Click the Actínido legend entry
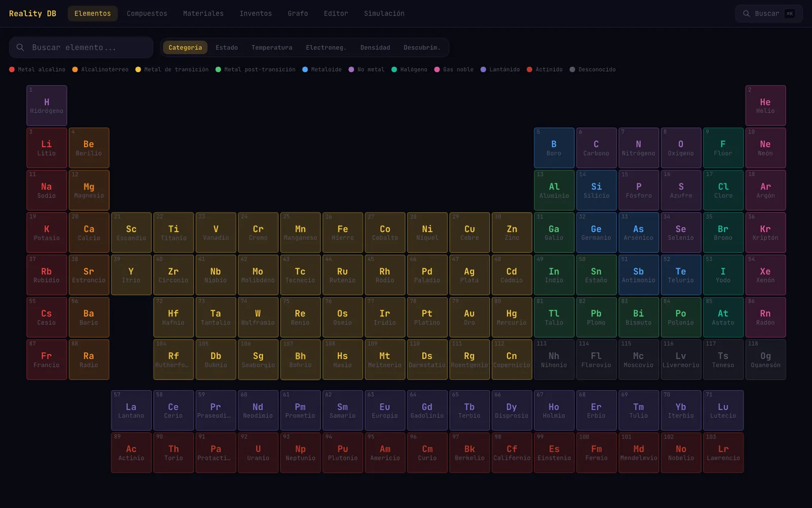The image size is (812, 508). 545,70
